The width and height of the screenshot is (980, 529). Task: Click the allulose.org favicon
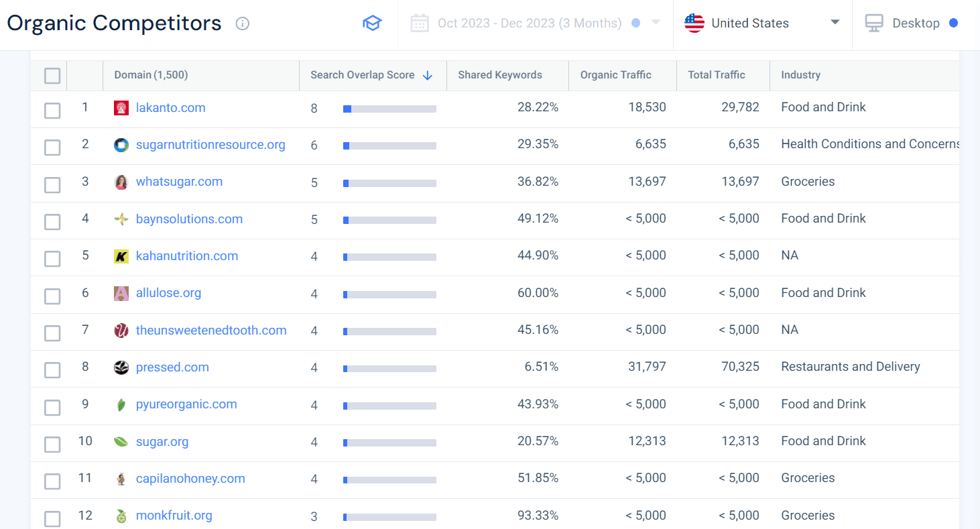coord(121,293)
